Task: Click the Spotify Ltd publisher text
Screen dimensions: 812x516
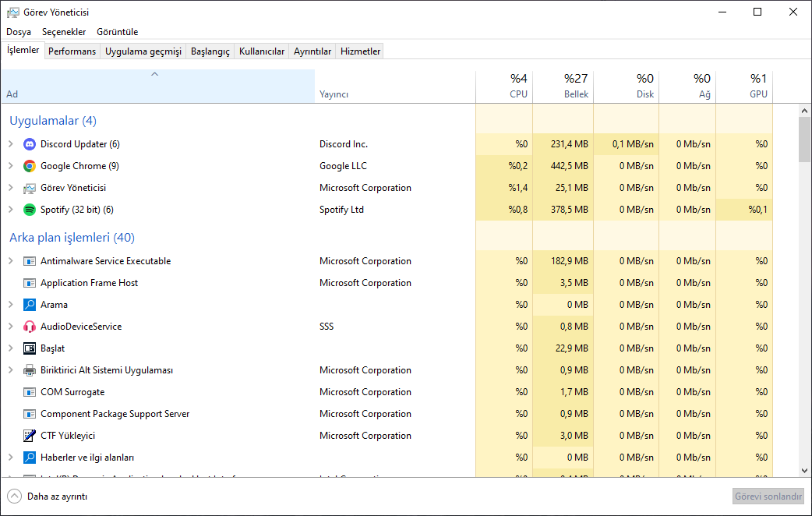Action: pos(341,210)
